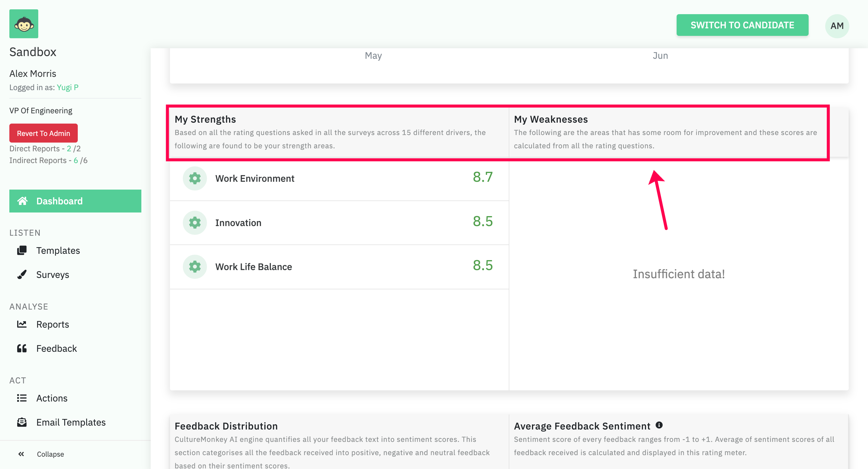The height and width of the screenshot is (469, 868).
Task: Open the AM user avatar menu
Action: pyautogui.click(x=837, y=26)
